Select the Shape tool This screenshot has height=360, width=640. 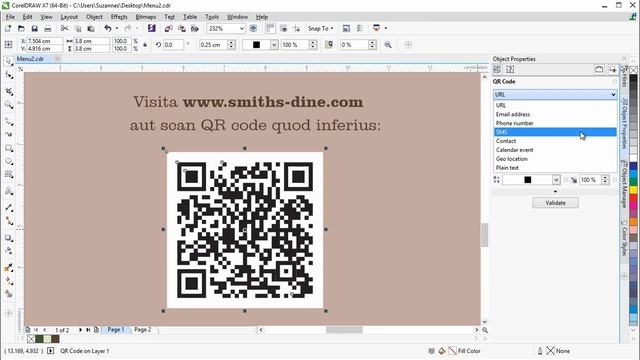click(9, 76)
